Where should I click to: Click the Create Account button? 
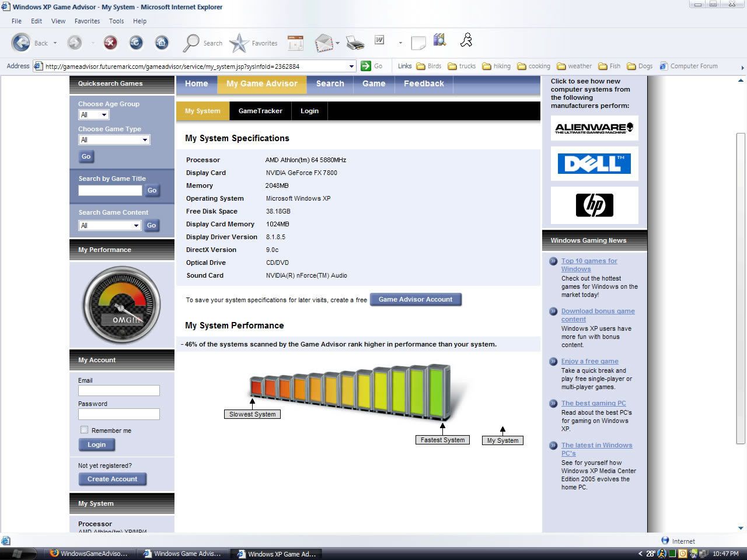[113, 479]
